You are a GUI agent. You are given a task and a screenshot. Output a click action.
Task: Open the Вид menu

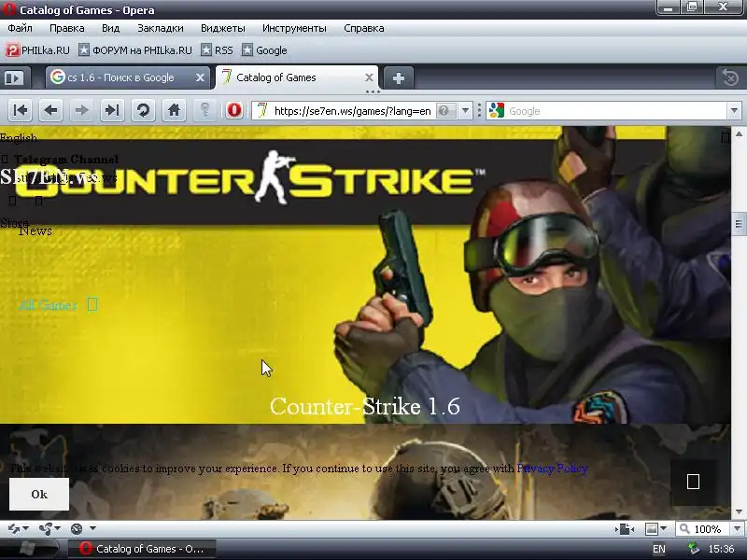[110, 28]
